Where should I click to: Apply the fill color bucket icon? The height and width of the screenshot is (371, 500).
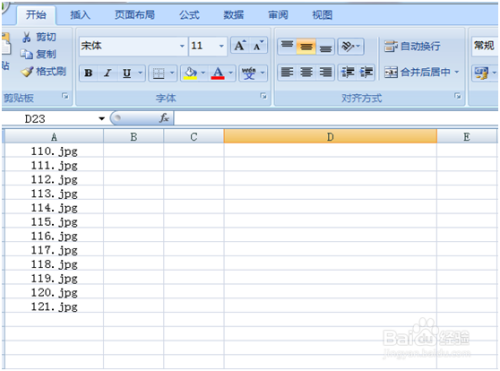tap(190, 73)
